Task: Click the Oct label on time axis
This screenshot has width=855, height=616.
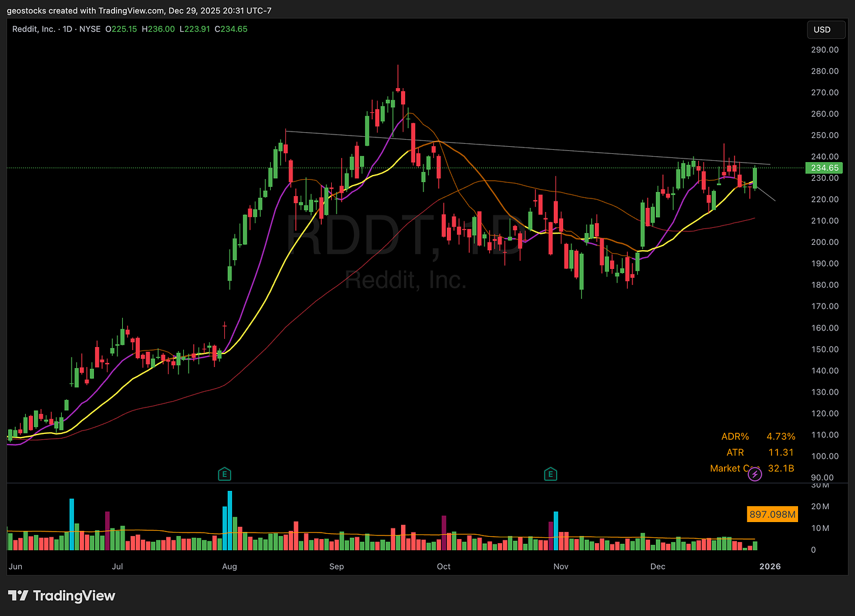Action: click(444, 567)
